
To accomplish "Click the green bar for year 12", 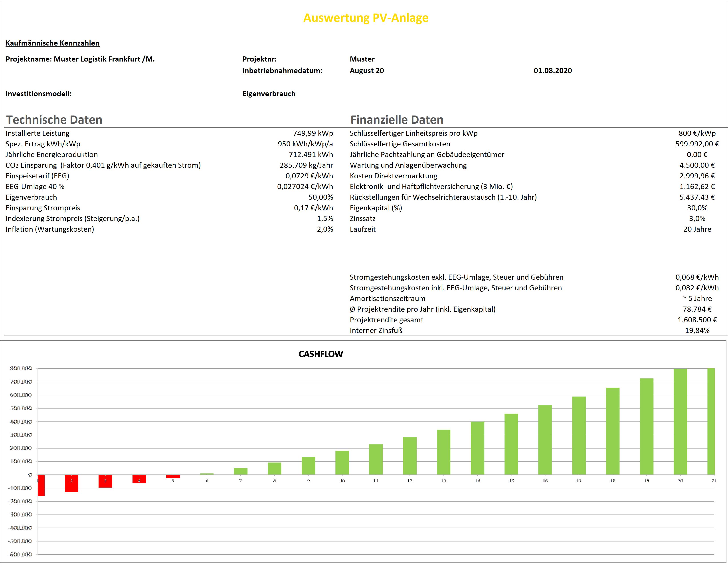I will [x=410, y=456].
